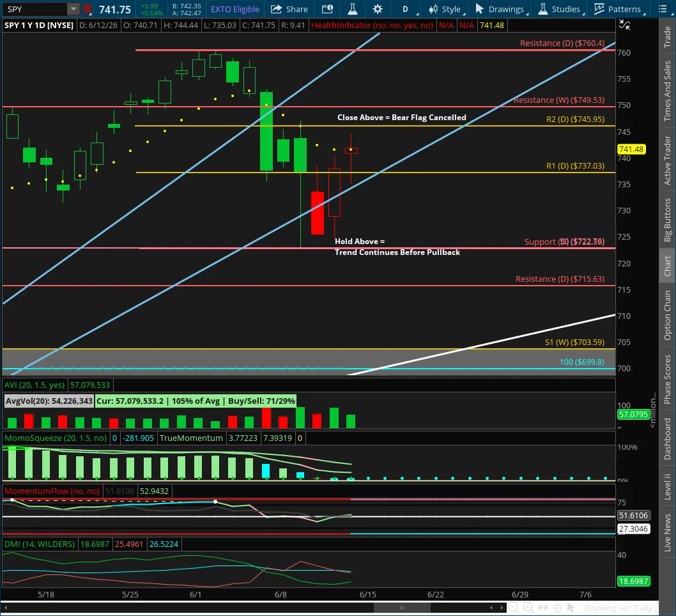Click the 100 ($699.8) moving average label
Screen dimensions: 676x616
click(x=582, y=362)
